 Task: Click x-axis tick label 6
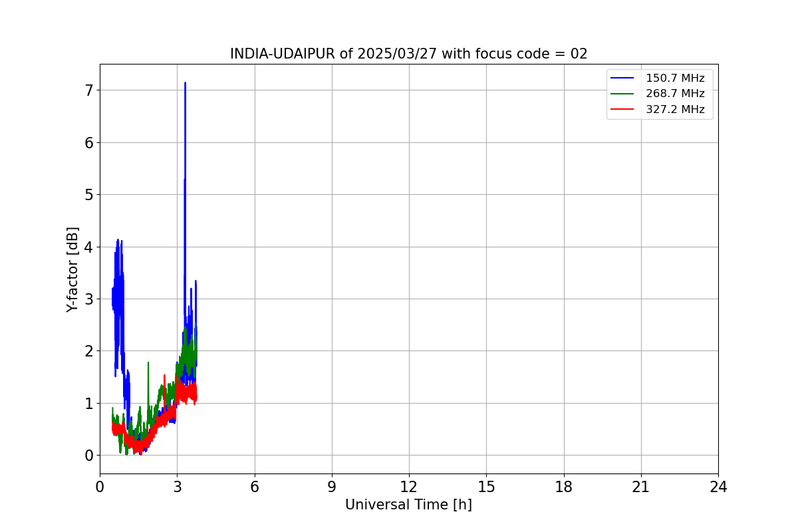click(x=254, y=487)
